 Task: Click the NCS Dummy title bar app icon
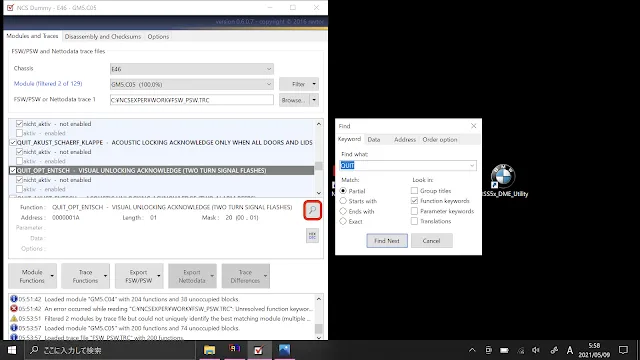[x=10, y=7]
